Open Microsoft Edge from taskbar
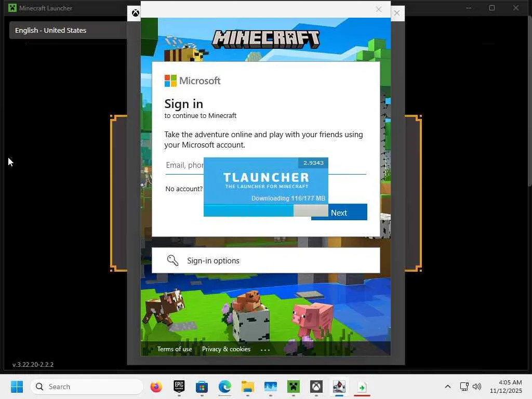 224,387
